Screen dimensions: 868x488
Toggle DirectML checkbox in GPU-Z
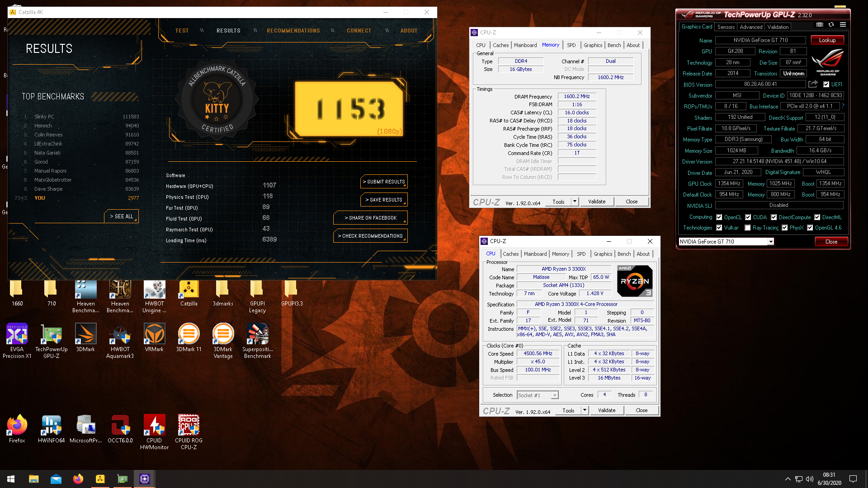point(817,217)
